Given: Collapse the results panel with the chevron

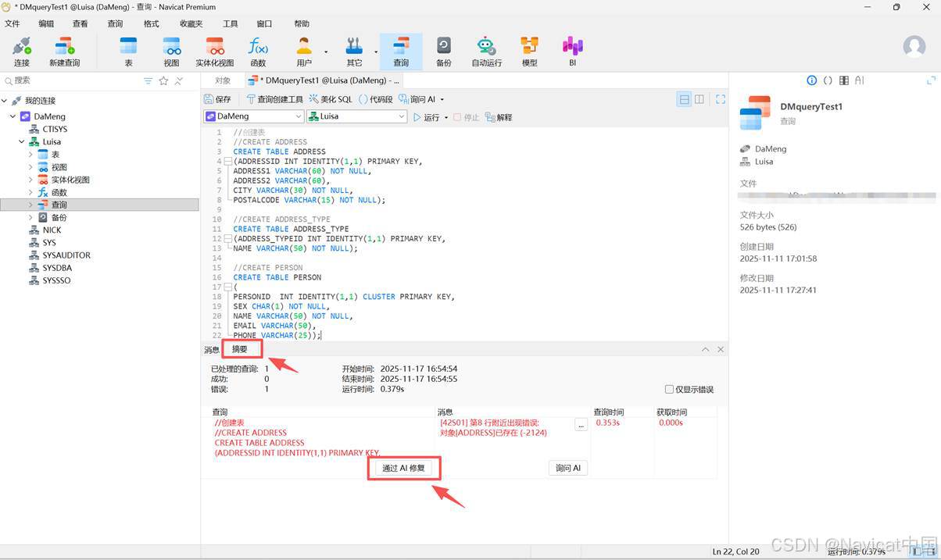Looking at the screenshot, I should pyautogui.click(x=706, y=349).
